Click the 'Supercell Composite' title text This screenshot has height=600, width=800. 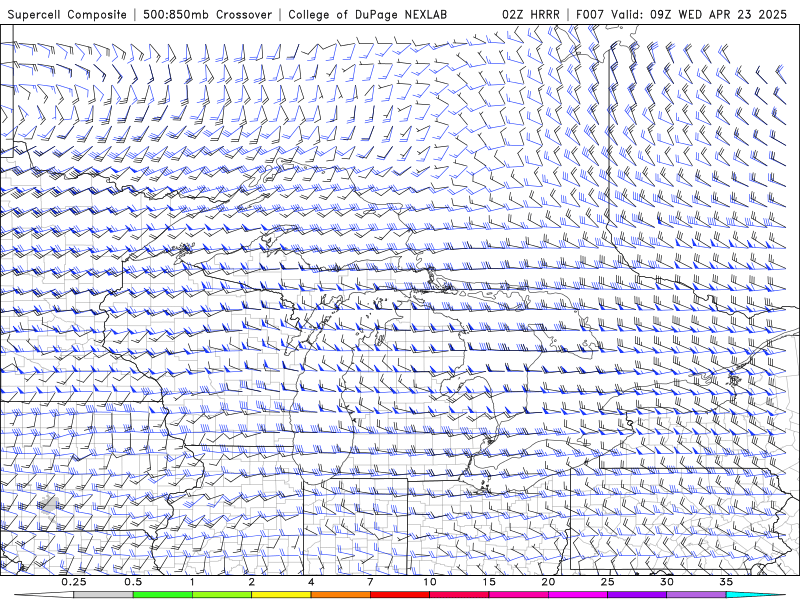67,14
